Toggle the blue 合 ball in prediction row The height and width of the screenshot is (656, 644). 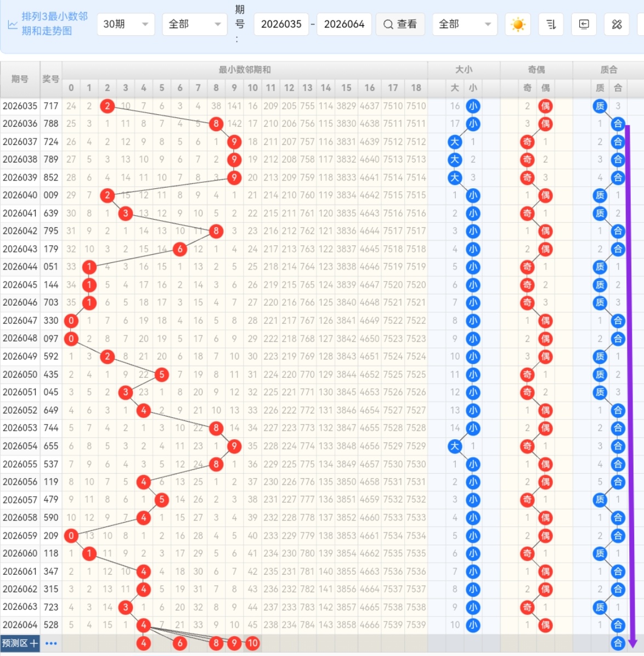coord(618,643)
